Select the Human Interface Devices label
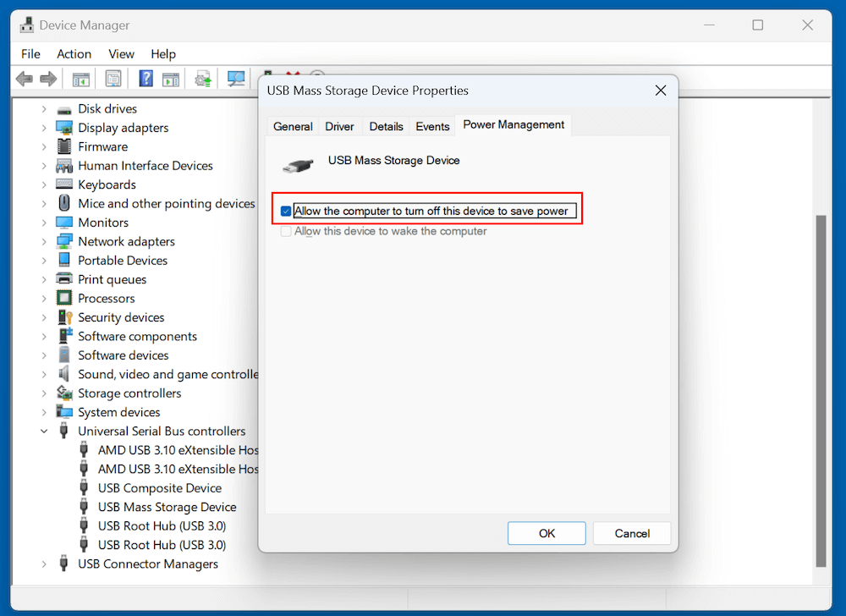 146,166
